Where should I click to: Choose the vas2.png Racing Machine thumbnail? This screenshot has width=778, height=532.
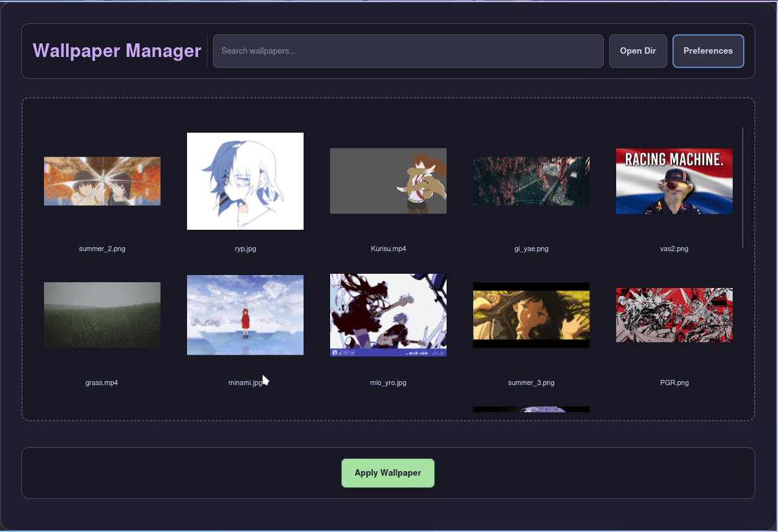pos(674,181)
